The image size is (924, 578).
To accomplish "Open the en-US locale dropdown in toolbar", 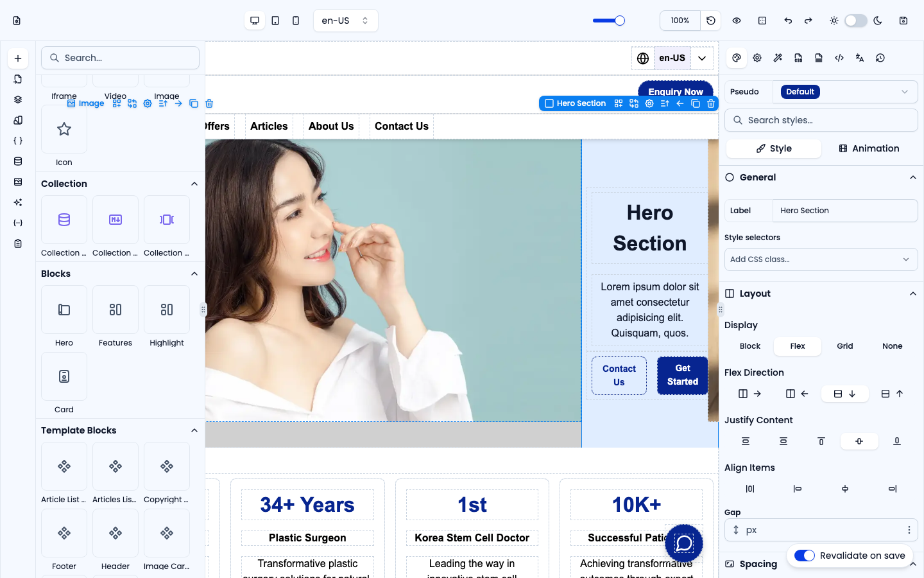I will pos(346,21).
